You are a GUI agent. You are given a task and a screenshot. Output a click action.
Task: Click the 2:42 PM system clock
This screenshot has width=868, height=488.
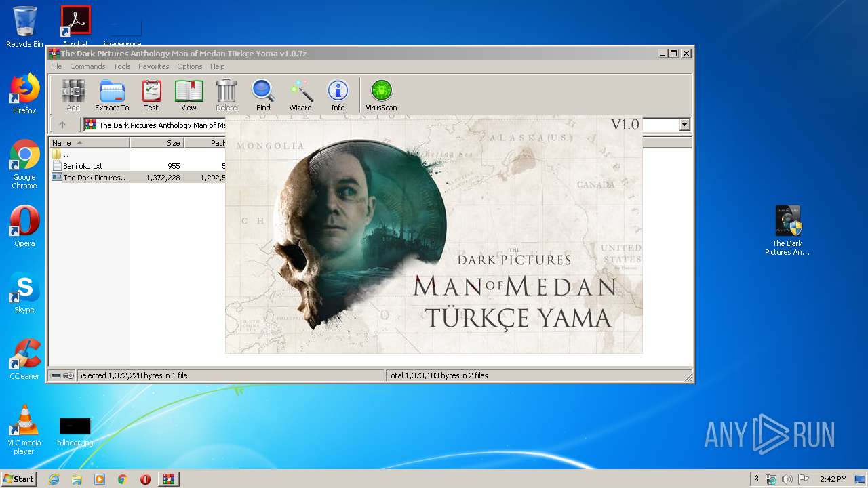pos(833,479)
